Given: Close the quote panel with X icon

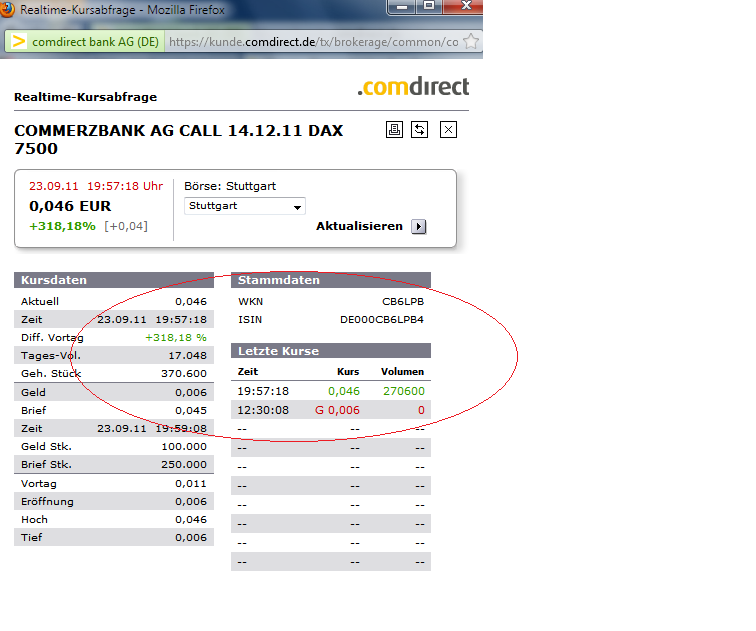Looking at the screenshot, I should [448, 130].
